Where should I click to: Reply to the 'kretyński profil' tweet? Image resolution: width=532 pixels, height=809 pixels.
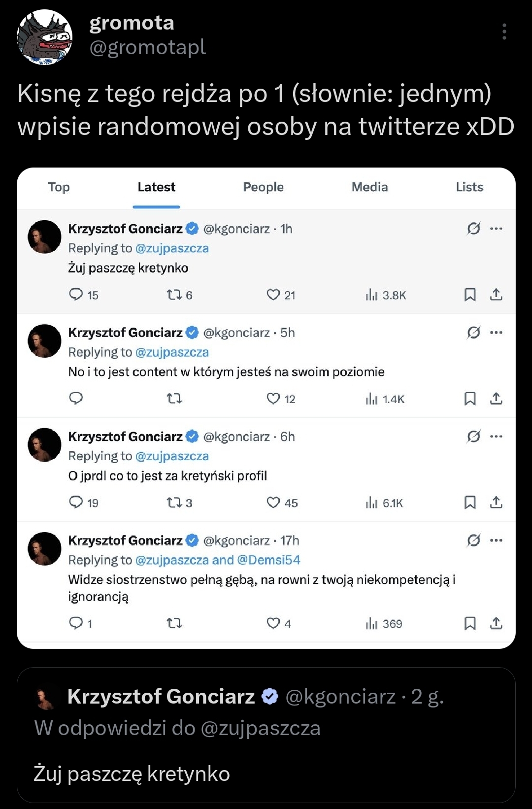pos(76,503)
